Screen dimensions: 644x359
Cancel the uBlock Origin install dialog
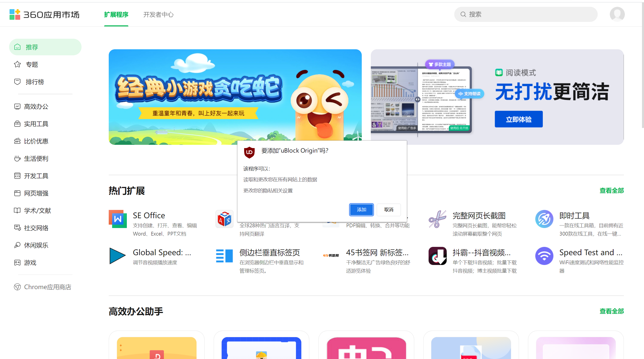click(x=388, y=209)
